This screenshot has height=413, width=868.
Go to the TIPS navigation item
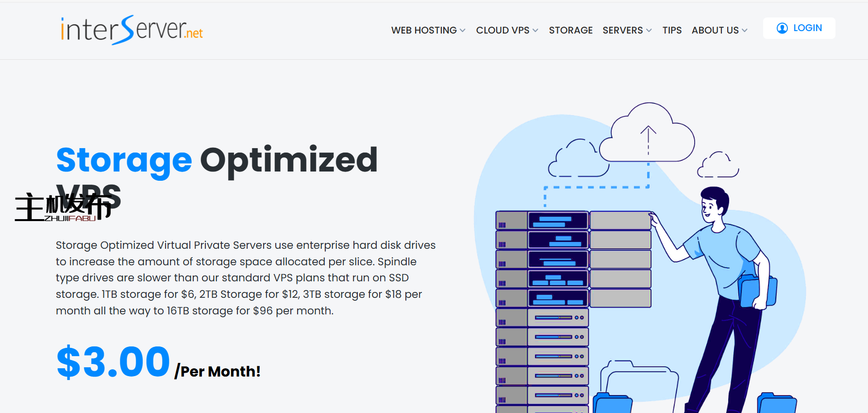[672, 31]
